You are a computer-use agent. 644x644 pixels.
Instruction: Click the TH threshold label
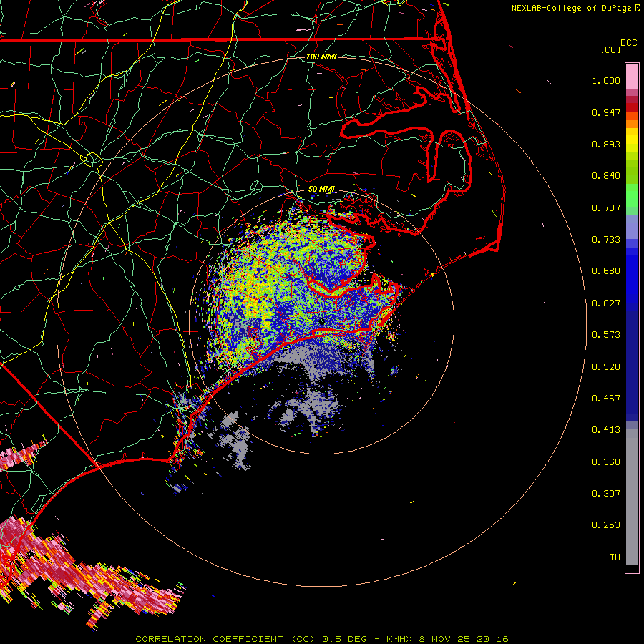(615, 557)
